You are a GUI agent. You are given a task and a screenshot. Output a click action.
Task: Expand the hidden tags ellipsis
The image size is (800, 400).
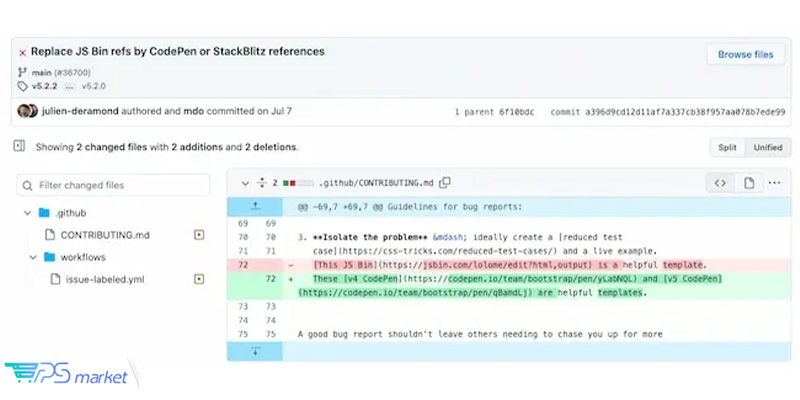(69, 87)
